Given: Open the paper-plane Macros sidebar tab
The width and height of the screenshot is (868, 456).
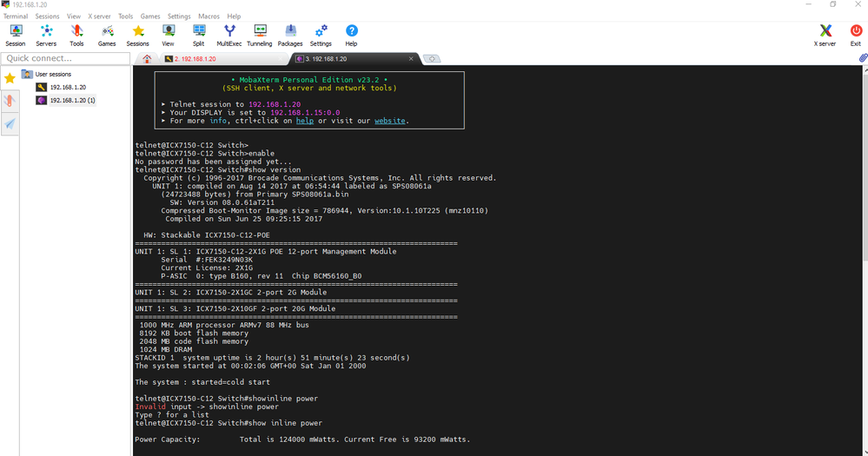Looking at the screenshot, I should tap(10, 124).
